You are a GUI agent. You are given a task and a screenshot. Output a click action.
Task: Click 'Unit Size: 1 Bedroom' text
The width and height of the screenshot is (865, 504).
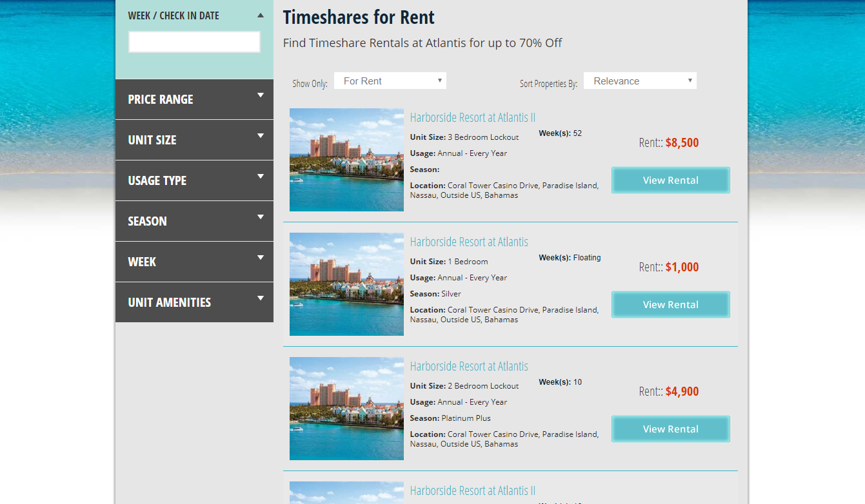(449, 262)
